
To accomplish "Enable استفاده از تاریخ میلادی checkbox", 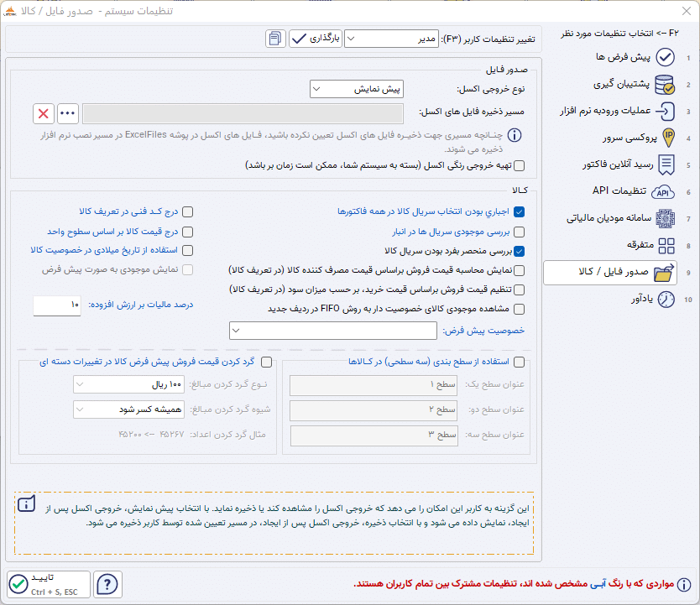I will point(187,251).
